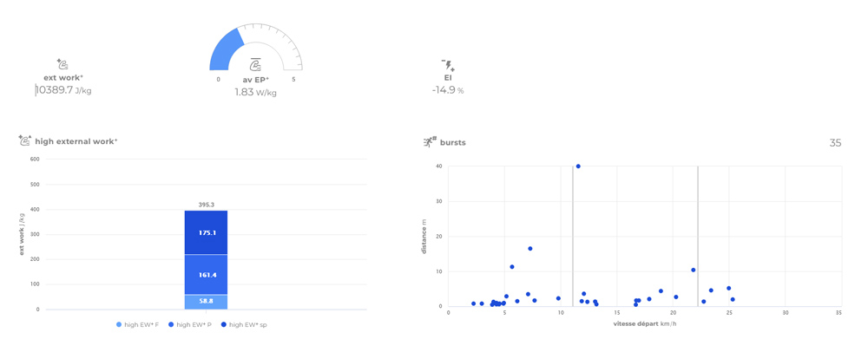
Task: Toggle high EW+ sp legend item
Action: pyautogui.click(x=243, y=324)
